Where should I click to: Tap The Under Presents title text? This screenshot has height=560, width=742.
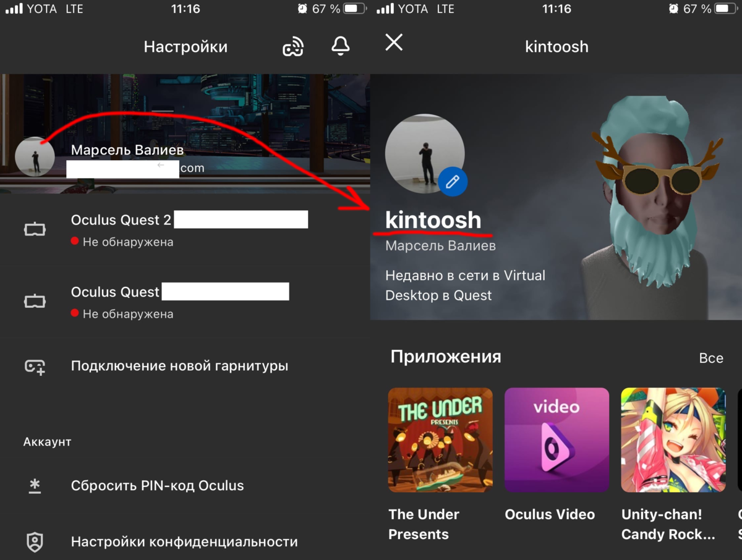coord(424,524)
